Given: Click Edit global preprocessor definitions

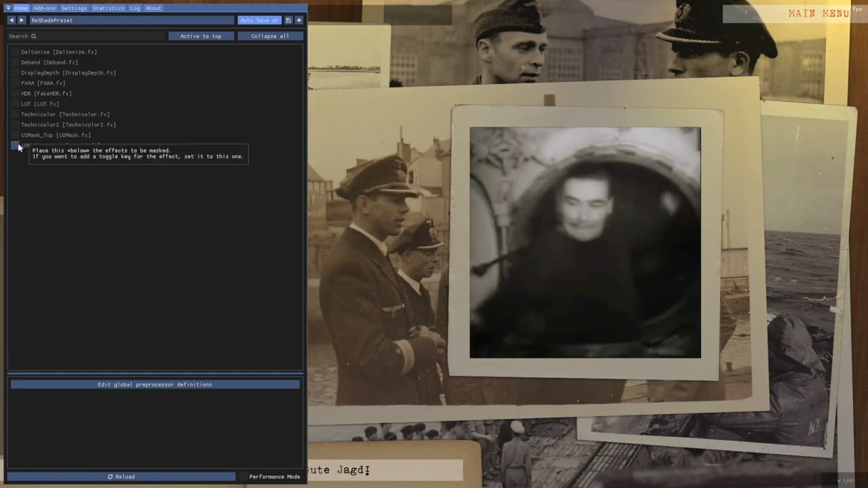Looking at the screenshot, I should coord(155,384).
